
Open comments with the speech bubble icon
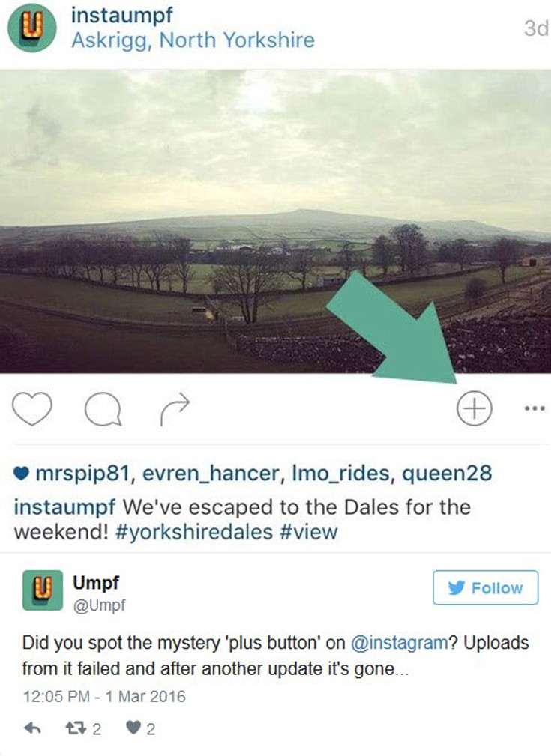pyautogui.click(x=103, y=409)
